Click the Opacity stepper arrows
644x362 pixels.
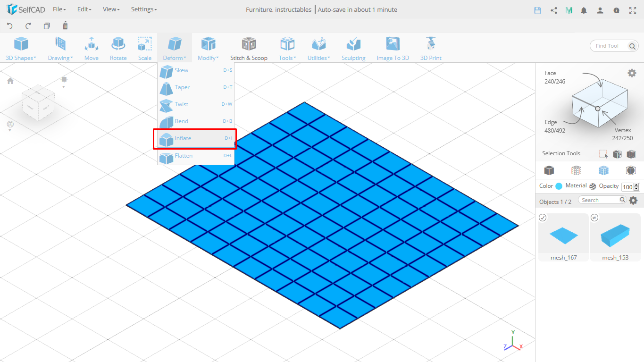pos(636,187)
